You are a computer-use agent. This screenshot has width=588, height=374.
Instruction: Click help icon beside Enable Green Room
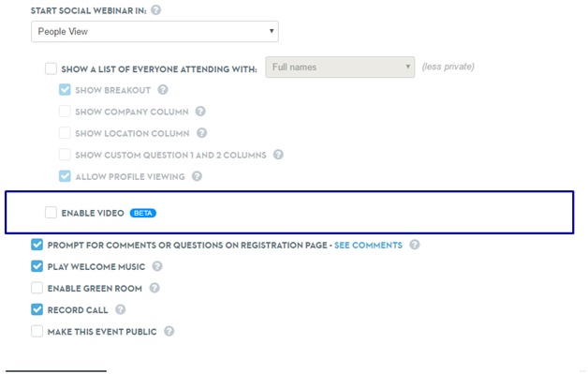tap(154, 288)
